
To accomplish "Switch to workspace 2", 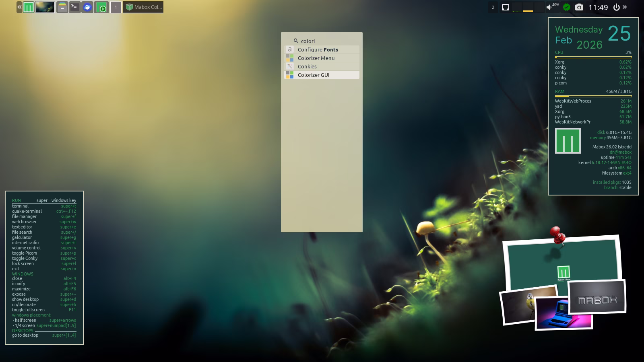I will tap(493, 7).
